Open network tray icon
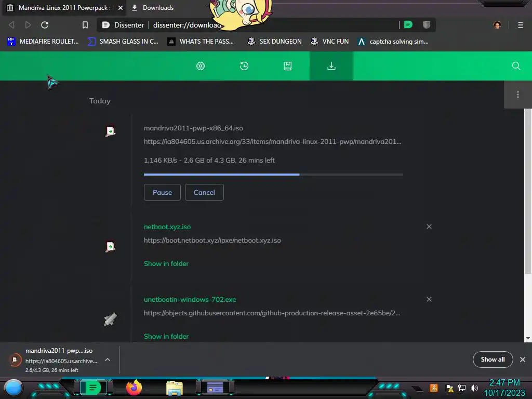 coord(462,388)
